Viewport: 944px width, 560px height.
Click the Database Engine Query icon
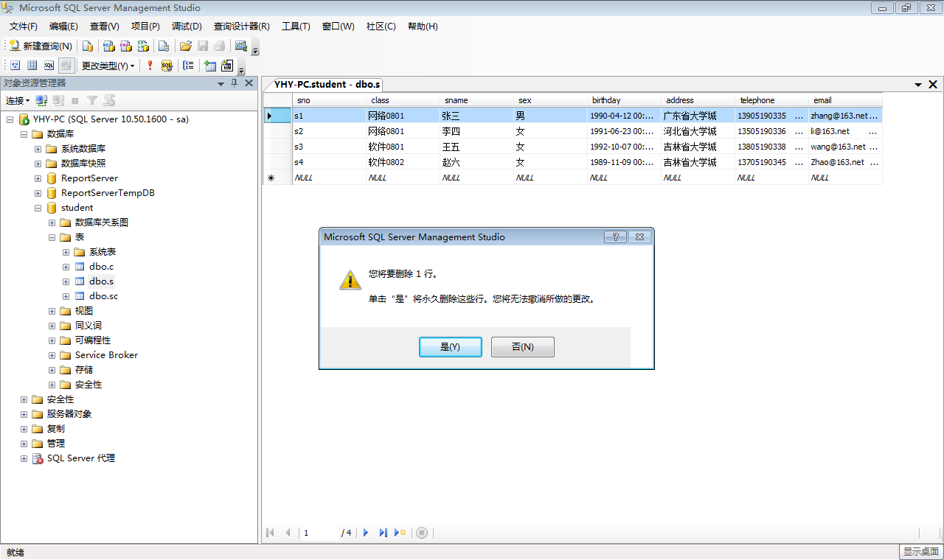coord(88,46)
